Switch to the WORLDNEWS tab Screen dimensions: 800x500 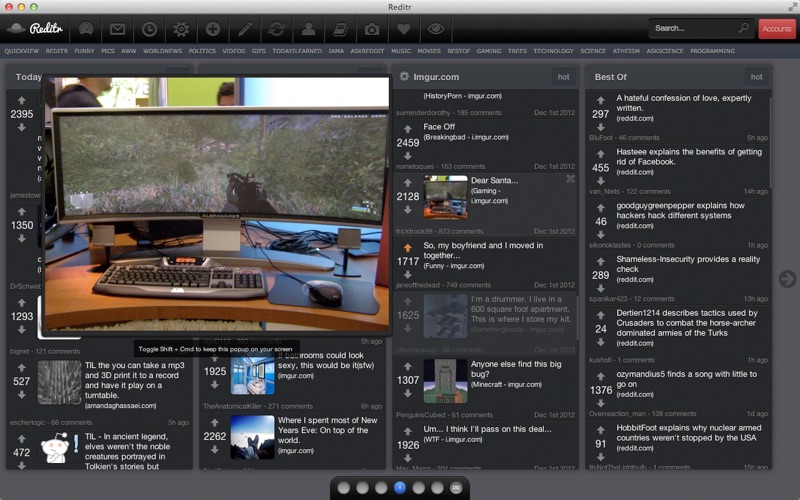(162, 51)
